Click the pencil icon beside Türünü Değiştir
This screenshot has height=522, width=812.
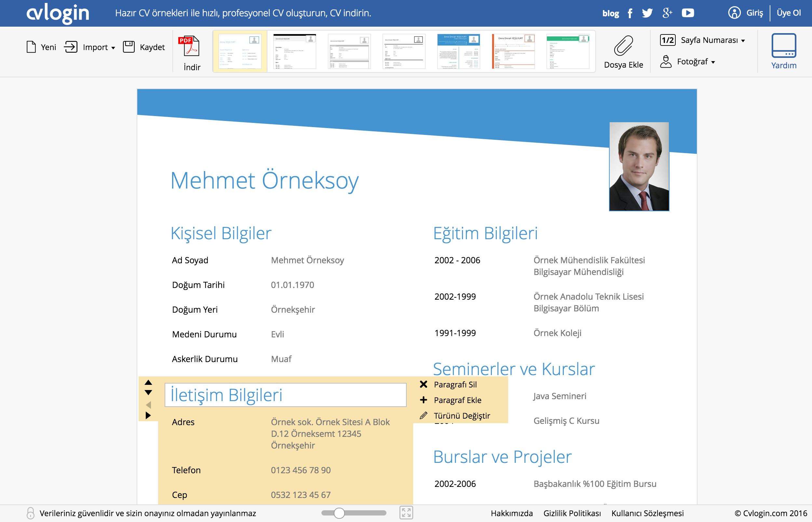[x=423, y=416]
